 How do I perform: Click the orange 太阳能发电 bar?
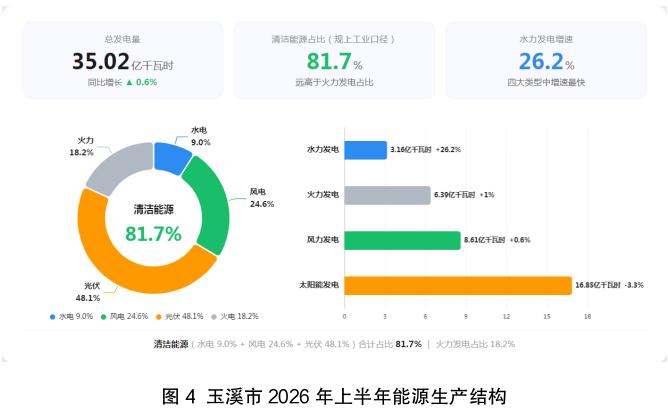tap(458, 285)
